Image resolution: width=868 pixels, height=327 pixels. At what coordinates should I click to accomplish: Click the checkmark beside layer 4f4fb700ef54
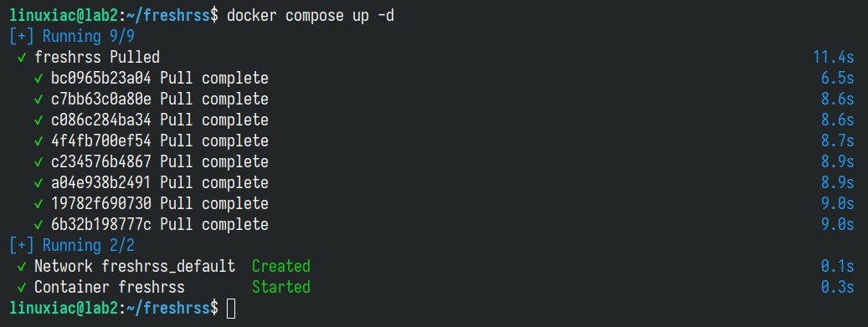pyautogui.click(x=39, y=141)
